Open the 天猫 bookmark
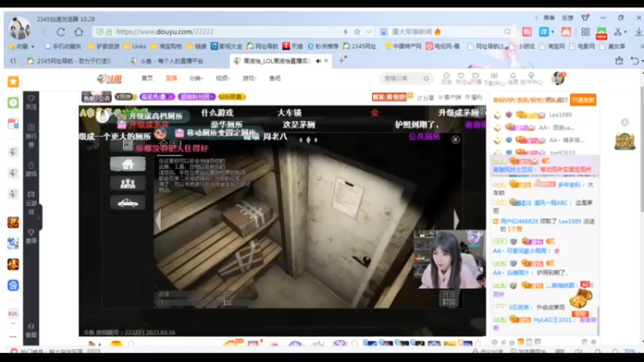This screenshot has height=362, width=644. point(292,47)
